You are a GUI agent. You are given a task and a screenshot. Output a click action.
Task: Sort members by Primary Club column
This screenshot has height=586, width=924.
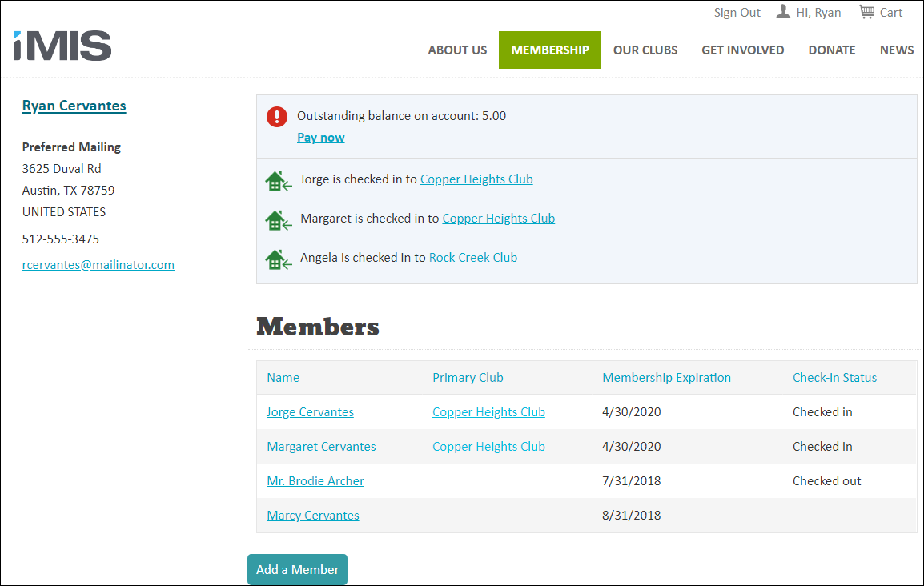tap(468, 378)
